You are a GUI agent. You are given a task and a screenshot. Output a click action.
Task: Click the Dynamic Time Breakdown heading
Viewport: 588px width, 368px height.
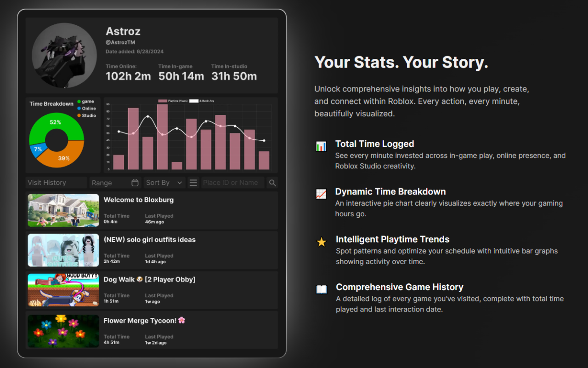(390, 192)
